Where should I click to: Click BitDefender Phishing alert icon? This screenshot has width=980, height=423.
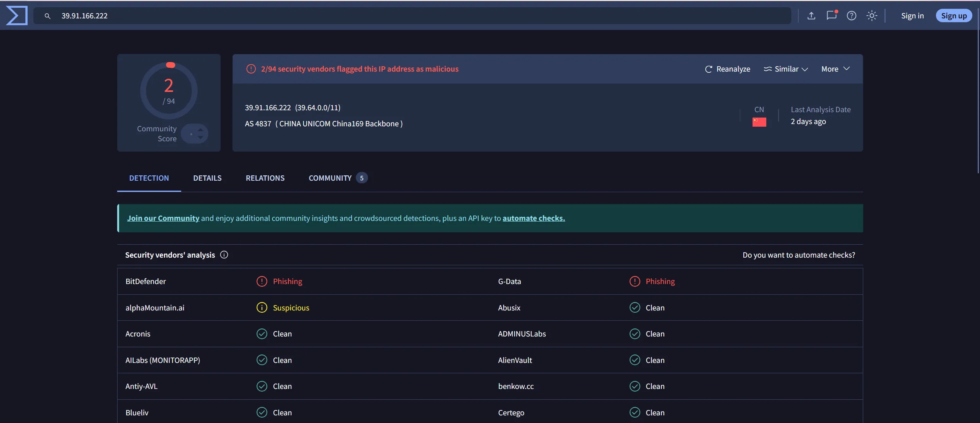[262, 281]
